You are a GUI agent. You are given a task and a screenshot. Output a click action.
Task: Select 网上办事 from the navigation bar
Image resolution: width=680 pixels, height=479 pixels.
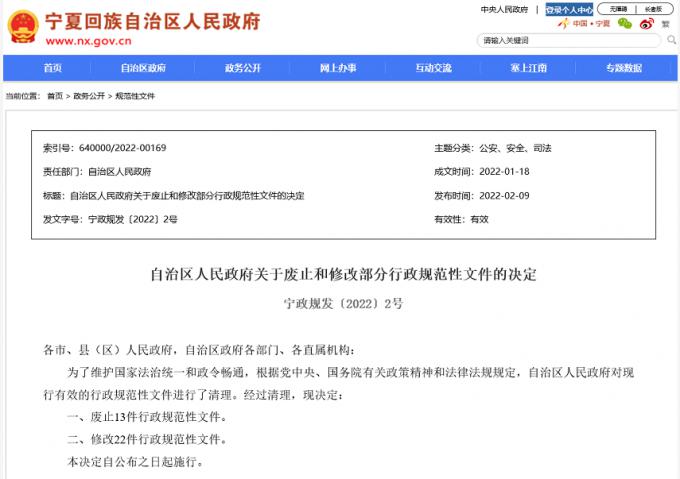pos(338,68)
